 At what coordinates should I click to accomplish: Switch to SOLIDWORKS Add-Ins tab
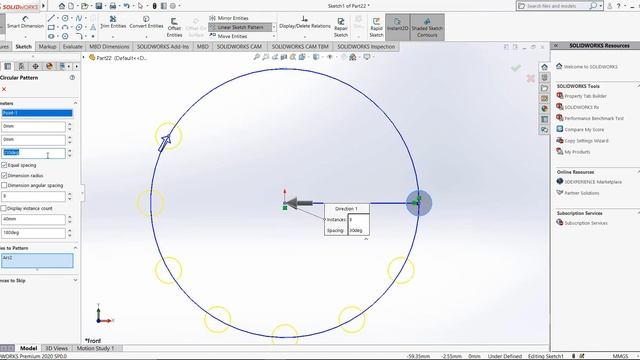(163, 47)
